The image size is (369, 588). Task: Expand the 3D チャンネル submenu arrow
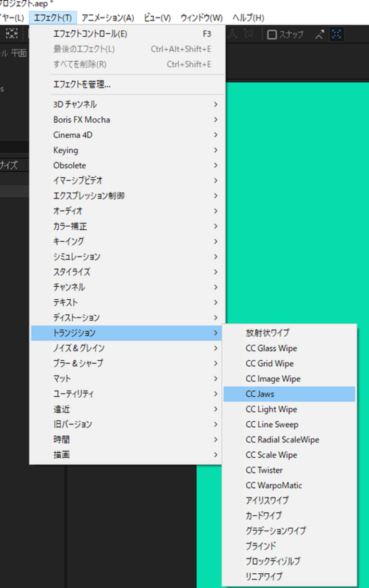tap(216, 104)
